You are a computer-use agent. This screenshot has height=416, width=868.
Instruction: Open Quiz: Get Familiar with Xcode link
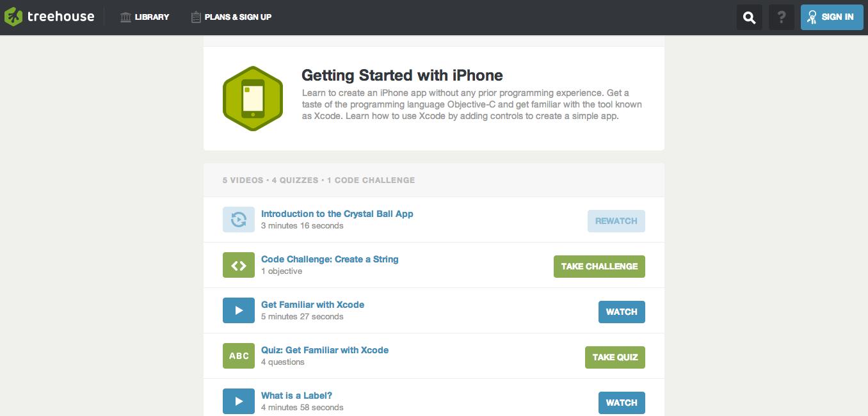(x=325, y=350)
